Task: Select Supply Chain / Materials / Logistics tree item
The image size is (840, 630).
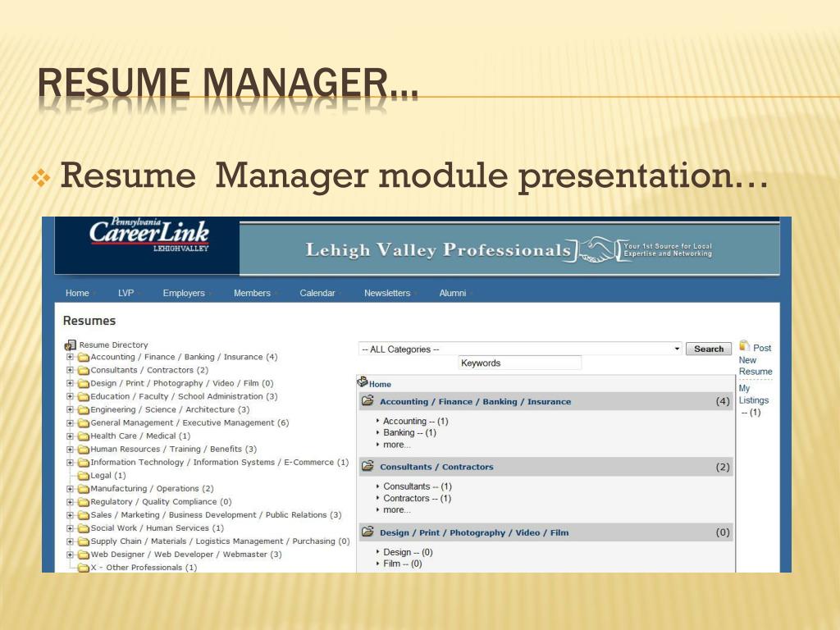Action: point(220,541)
